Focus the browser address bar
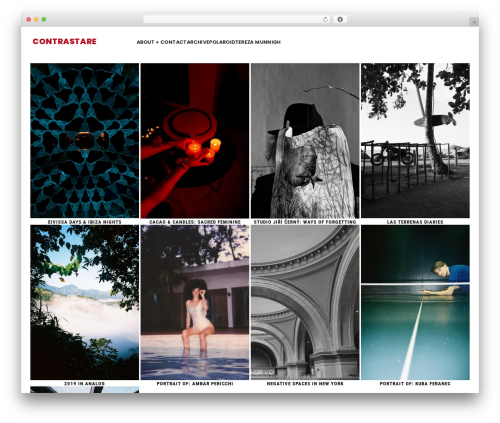 (x=237, y=19)
